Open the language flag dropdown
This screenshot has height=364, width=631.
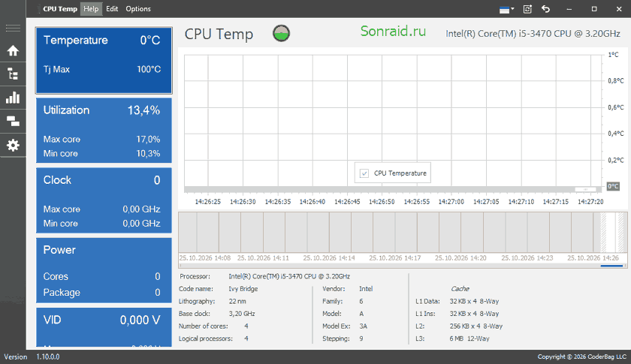pos(506,9)
